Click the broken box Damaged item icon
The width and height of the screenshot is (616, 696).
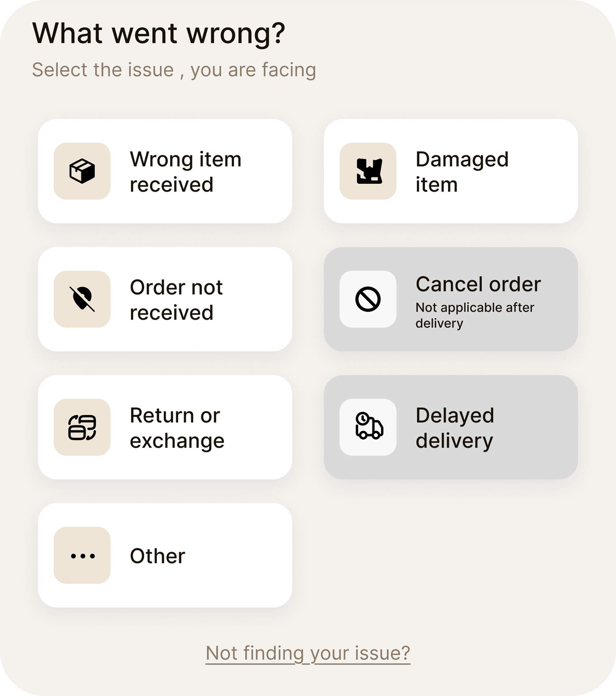(368, 171)
